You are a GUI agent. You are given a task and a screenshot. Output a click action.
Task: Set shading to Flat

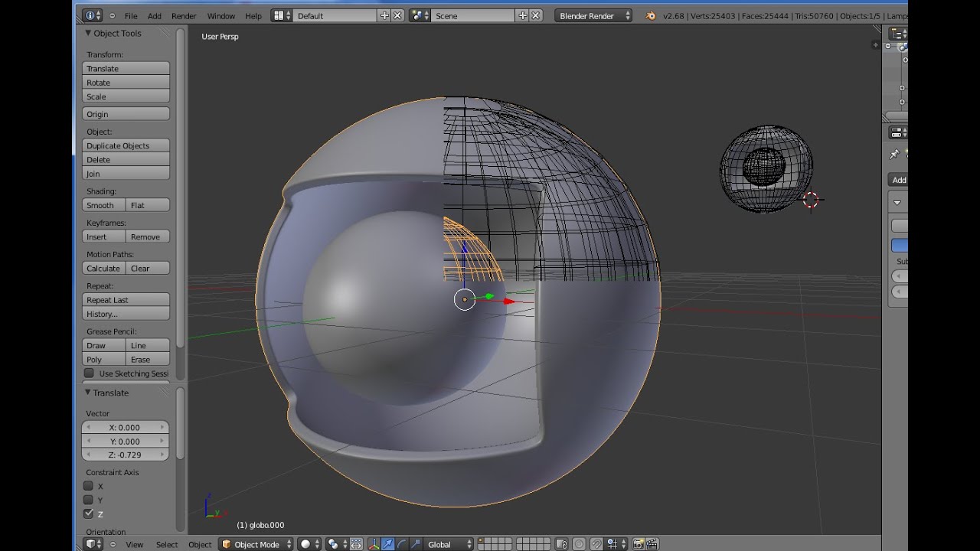click(148, 205)
